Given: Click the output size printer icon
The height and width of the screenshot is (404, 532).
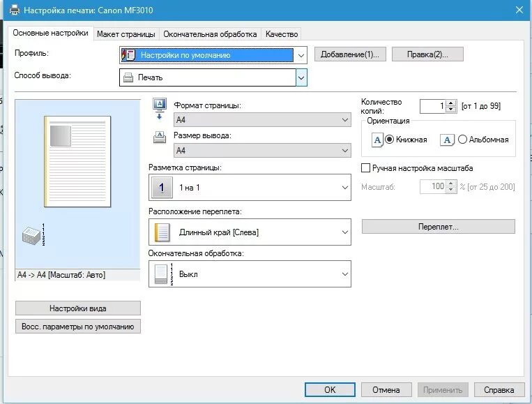Looking at the screenshot, I should click(160, 137).
